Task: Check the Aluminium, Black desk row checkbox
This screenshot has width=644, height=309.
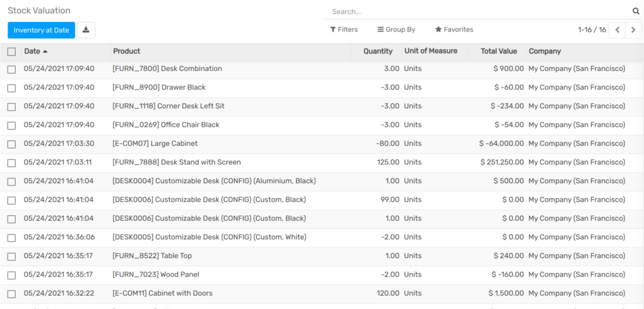Action: (x=11, y=182)
